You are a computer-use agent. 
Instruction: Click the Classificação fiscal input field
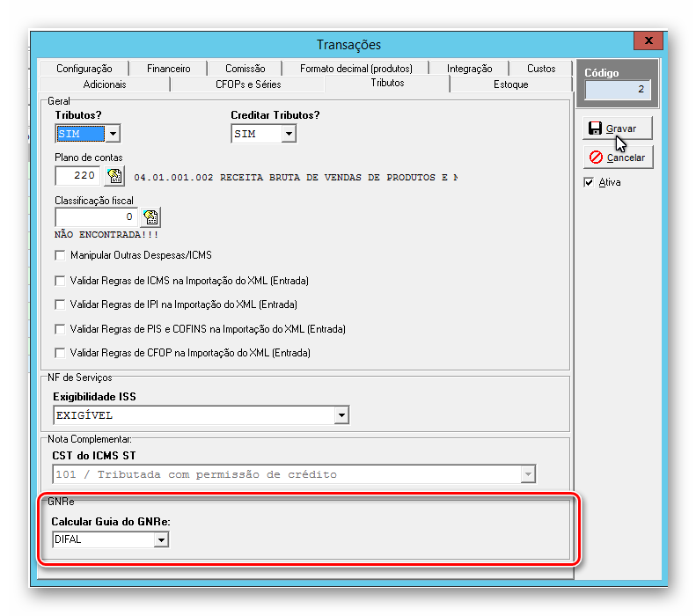click(x=96, y=217)
